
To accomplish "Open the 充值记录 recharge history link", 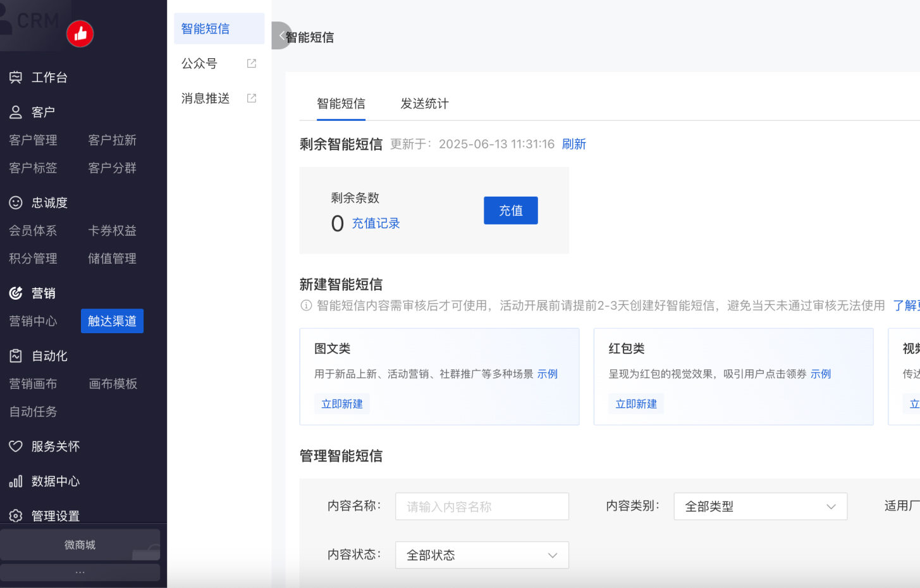I will (x=376, y=224).
